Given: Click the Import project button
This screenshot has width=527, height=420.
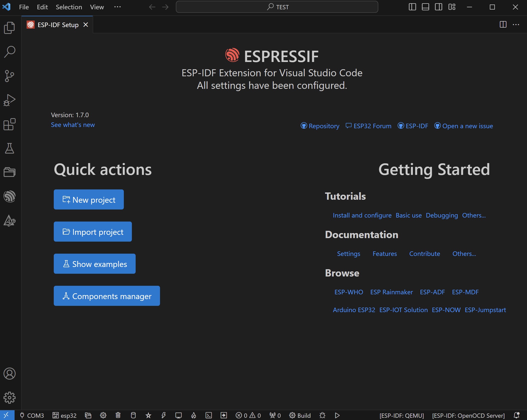Looking at the screenshot, I should (93, 232).
